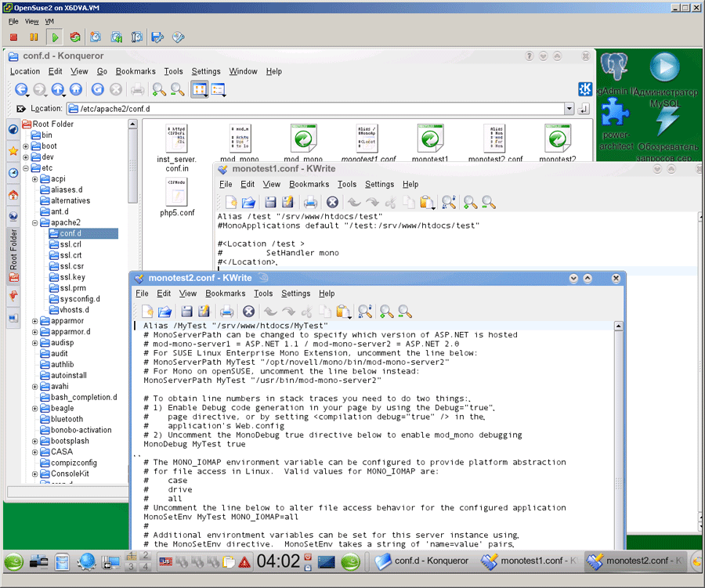The image size is (705, 588).
Task: Expand the avahi folder node
Action: pos(34,387)
